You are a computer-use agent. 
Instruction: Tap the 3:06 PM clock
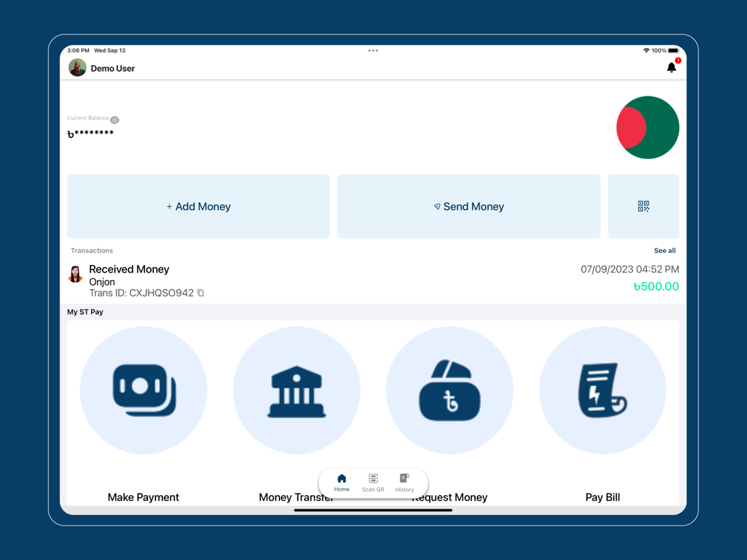(78, 51)
